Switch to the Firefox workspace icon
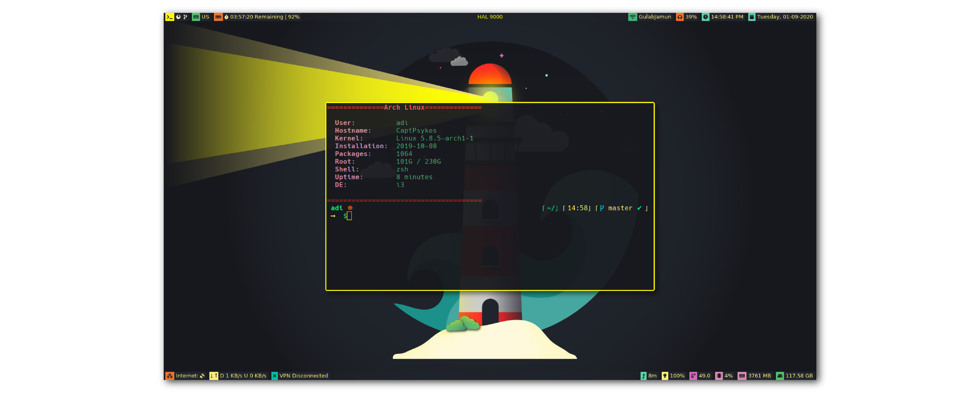980x393 pixels. (x=178, y=17)
